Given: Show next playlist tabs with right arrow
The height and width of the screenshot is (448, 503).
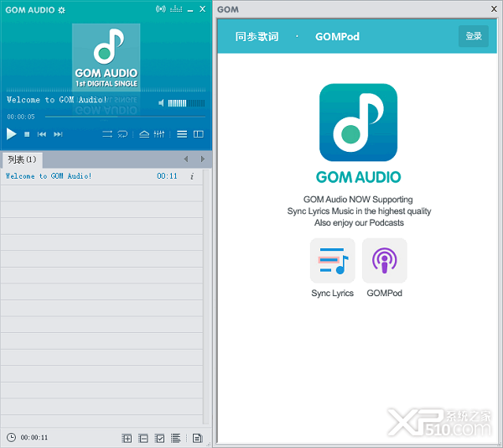Looking at the screenshot, I should coord(202,159).
